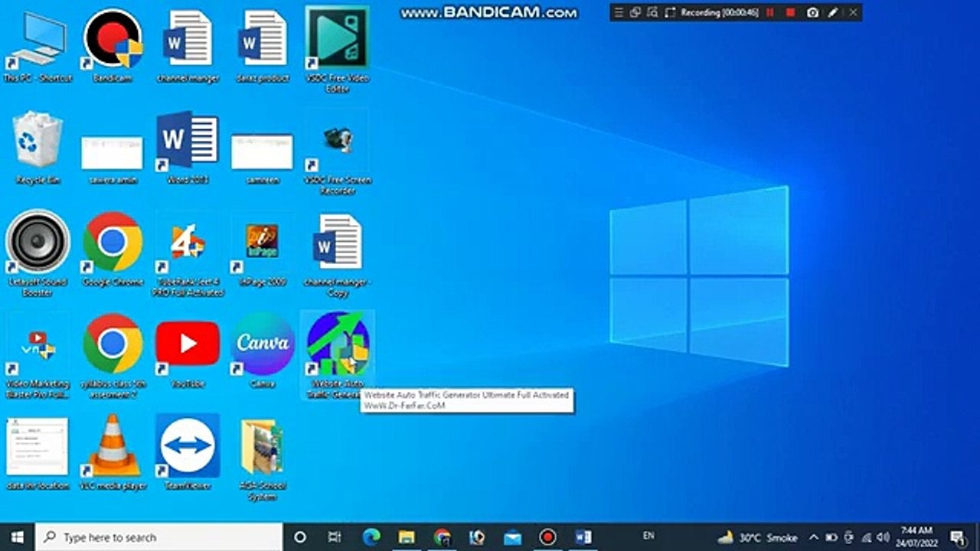Stop the Bandicam recording
980x551 pixels.
[x=790, y=12]
